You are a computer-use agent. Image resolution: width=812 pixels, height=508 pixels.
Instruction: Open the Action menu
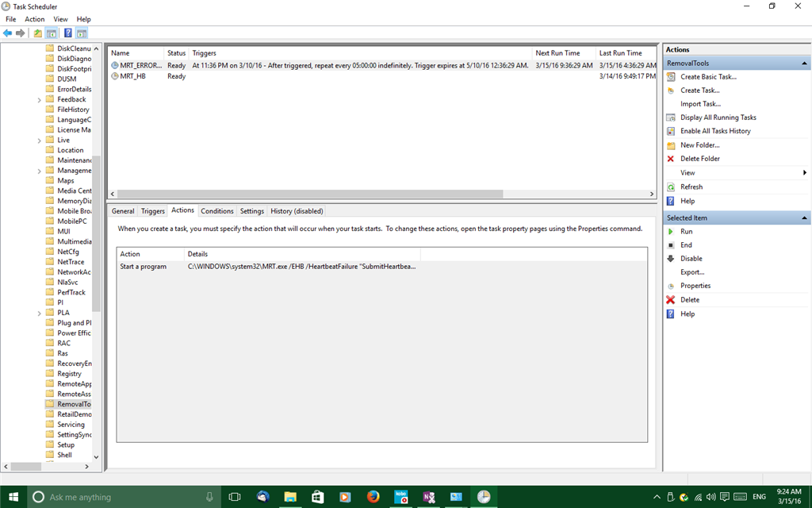pos(35,19)
